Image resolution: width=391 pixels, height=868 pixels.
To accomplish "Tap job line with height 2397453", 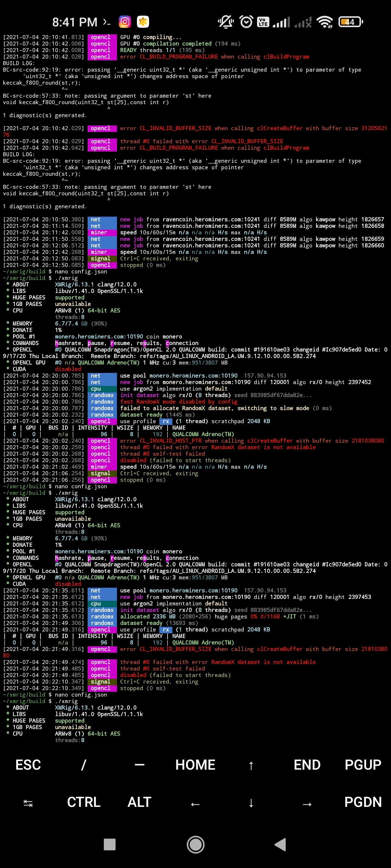I will [x=187, y=597].
